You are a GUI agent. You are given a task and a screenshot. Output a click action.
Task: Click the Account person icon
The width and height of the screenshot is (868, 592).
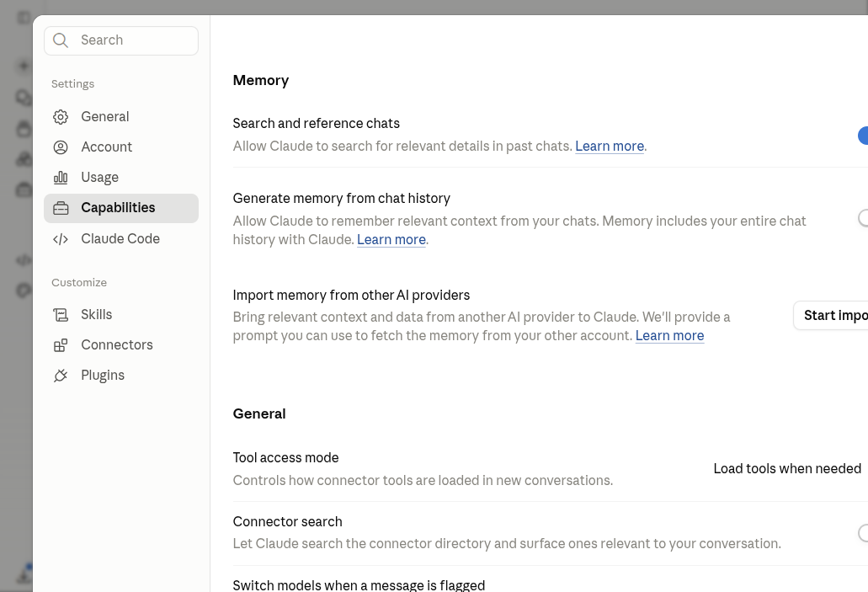tap(61, 147)
